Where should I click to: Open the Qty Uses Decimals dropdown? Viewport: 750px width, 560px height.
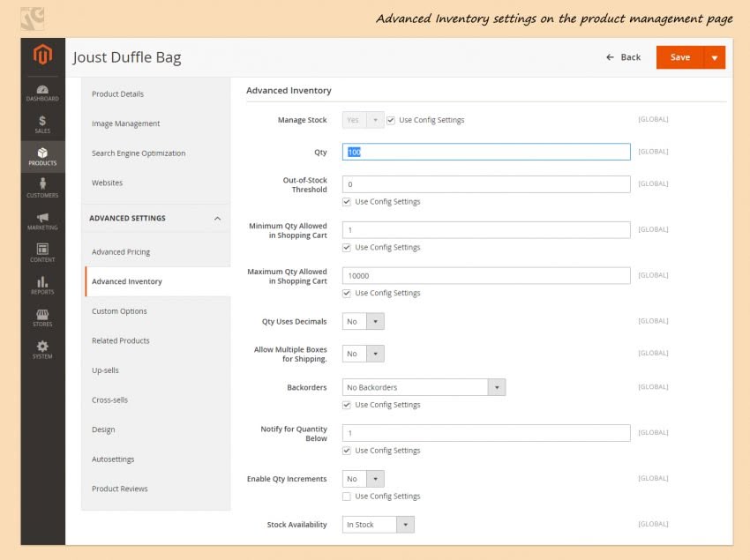point(363,321)
